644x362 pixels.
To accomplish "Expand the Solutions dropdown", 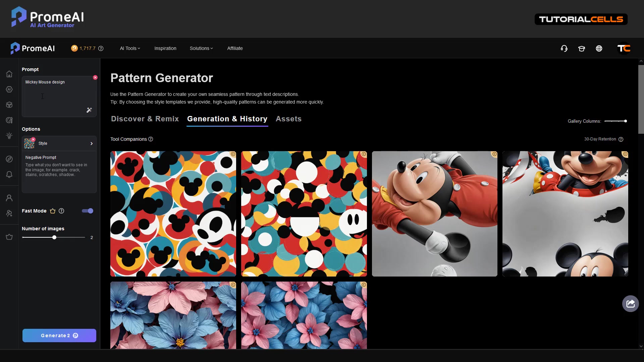I will [201, 48].
